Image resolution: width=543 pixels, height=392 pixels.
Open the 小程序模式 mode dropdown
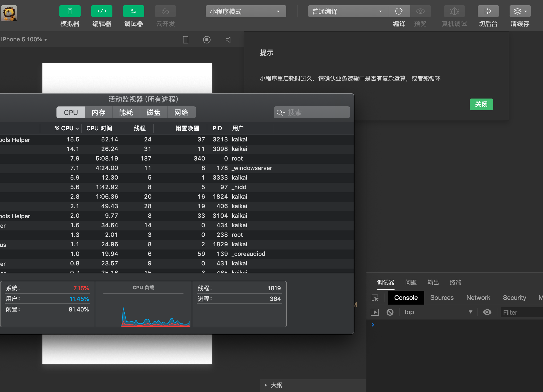coord(246,11)
